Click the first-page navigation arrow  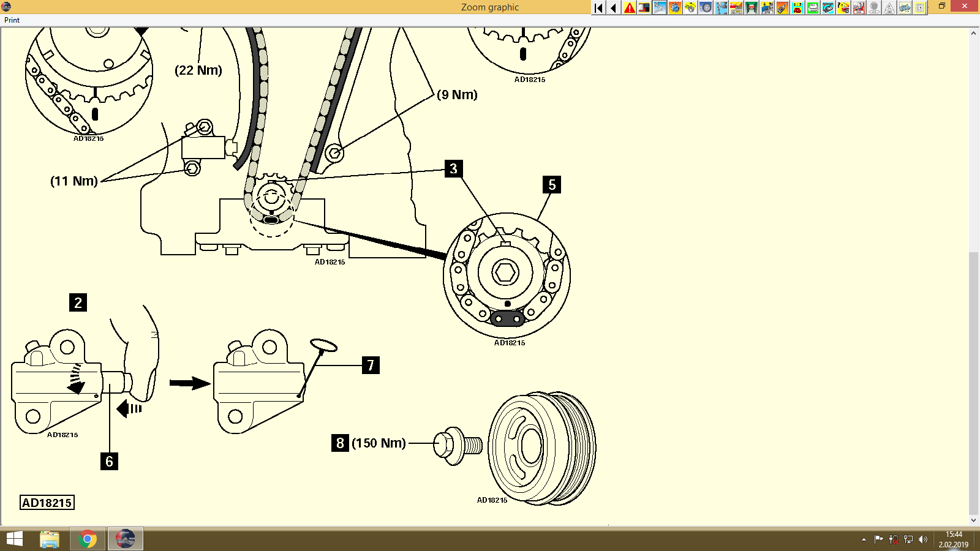pyautogui.click(x=598, y=7)
